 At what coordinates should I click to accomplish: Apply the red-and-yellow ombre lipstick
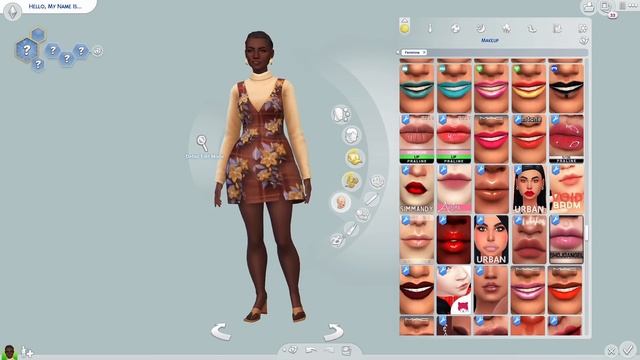(x=529, y=88)
